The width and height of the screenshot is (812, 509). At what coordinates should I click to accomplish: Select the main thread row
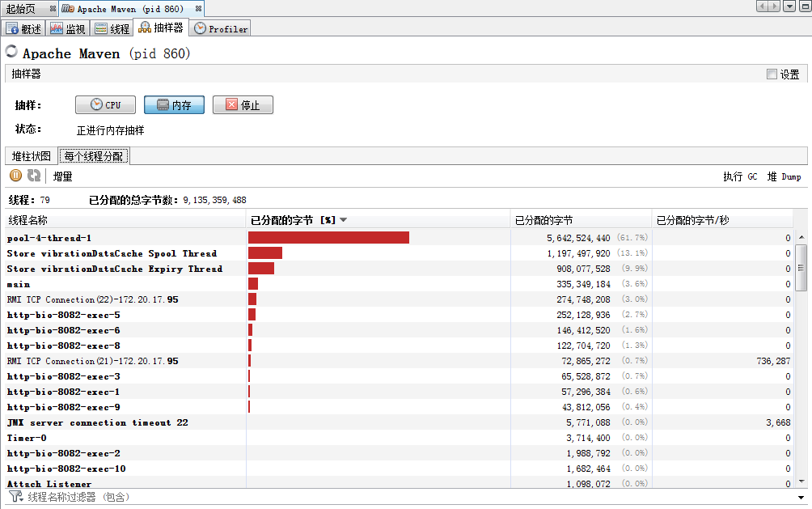click(400, 284)
